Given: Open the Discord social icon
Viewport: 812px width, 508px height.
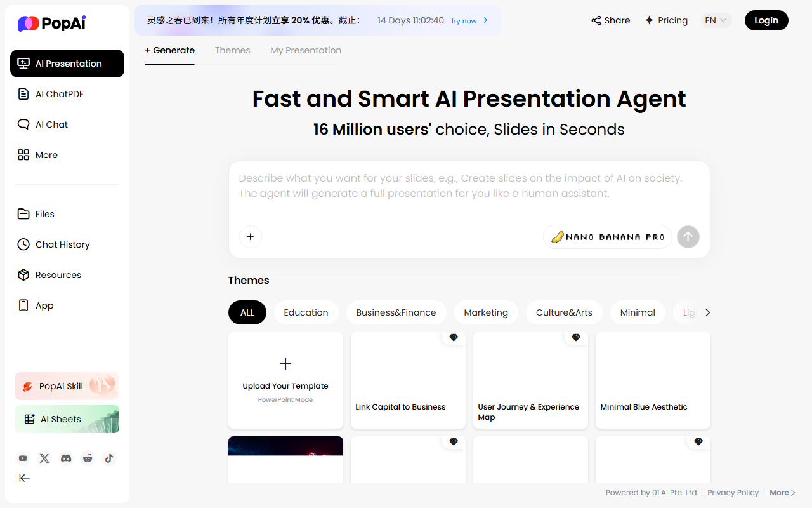Looking at the screenshot, I should 66,458.
